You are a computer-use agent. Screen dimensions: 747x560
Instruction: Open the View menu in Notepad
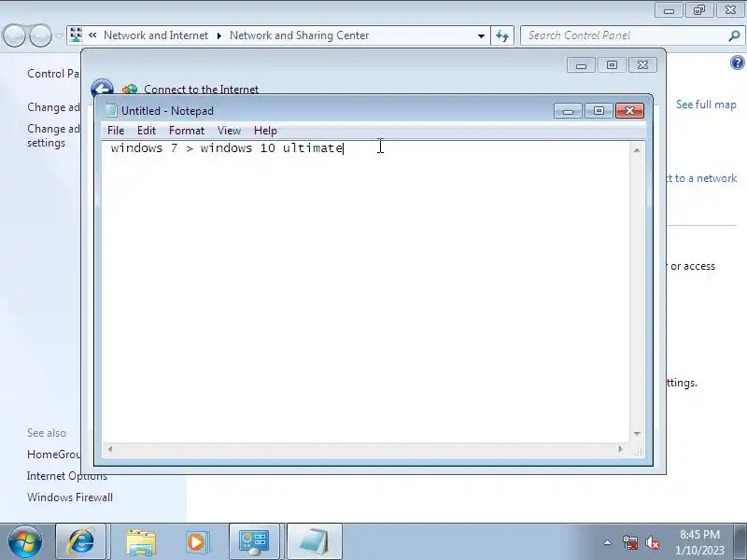[x=229, y=131]
